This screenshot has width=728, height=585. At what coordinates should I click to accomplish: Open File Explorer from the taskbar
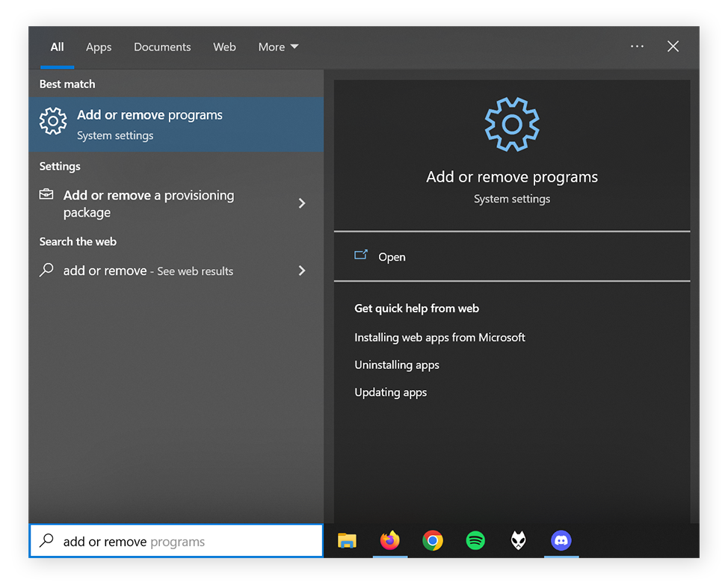click(347, 540)
